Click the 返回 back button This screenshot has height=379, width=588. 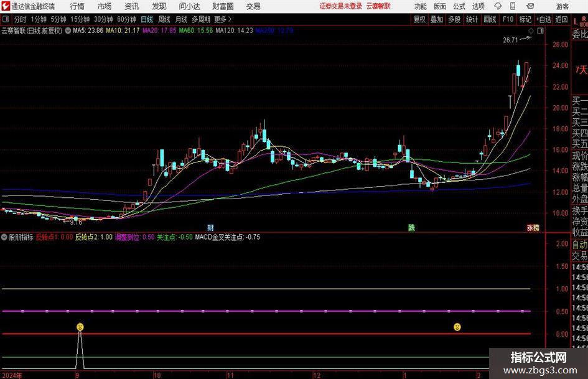pyautogui.click(x=561, y=19)
